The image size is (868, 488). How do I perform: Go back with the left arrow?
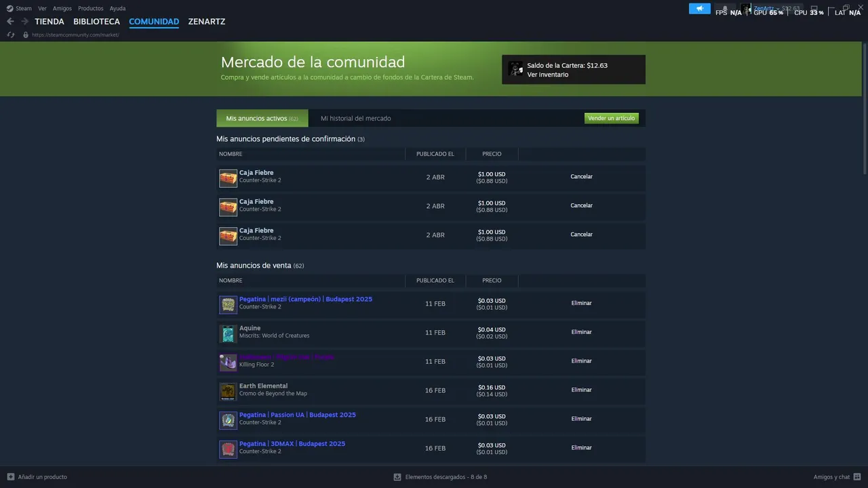coord(10,22)
